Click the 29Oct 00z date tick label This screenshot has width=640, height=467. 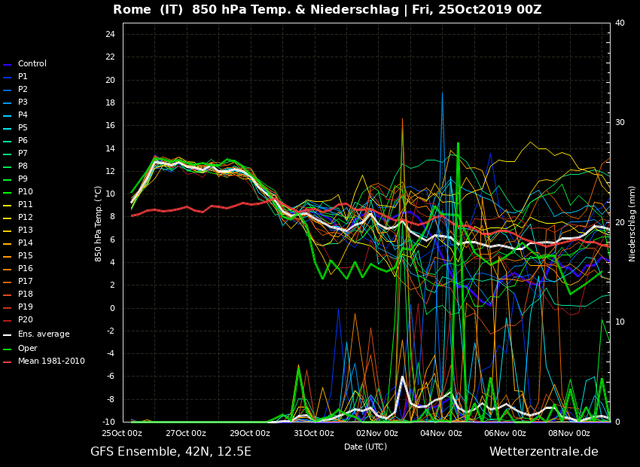point(250,433)
